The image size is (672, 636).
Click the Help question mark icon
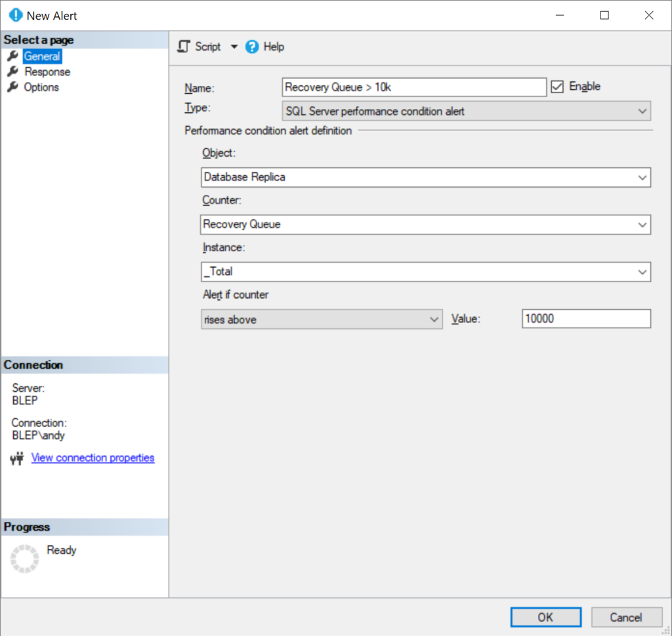pyautogui.click(x=251, y=47)
